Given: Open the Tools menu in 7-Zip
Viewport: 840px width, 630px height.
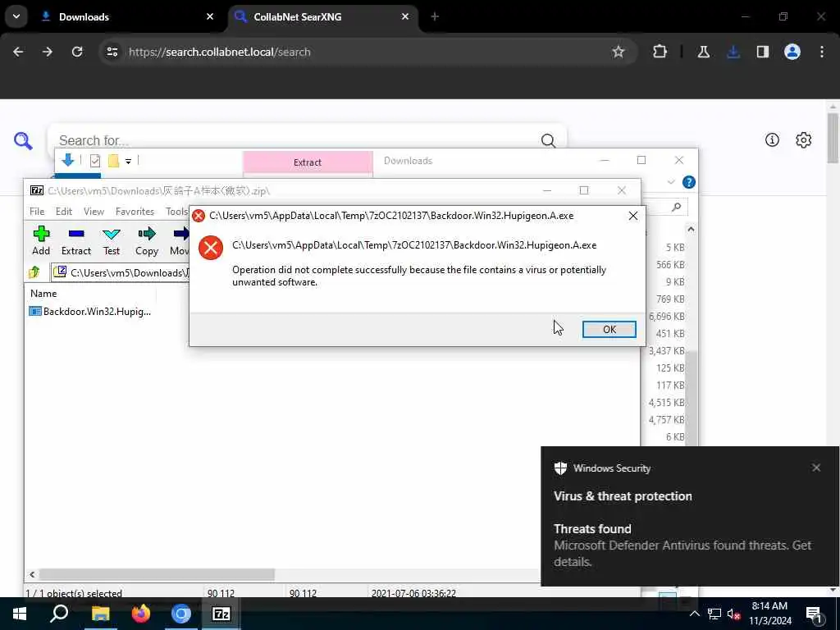Looking at the screenshot, I should 177,212.
